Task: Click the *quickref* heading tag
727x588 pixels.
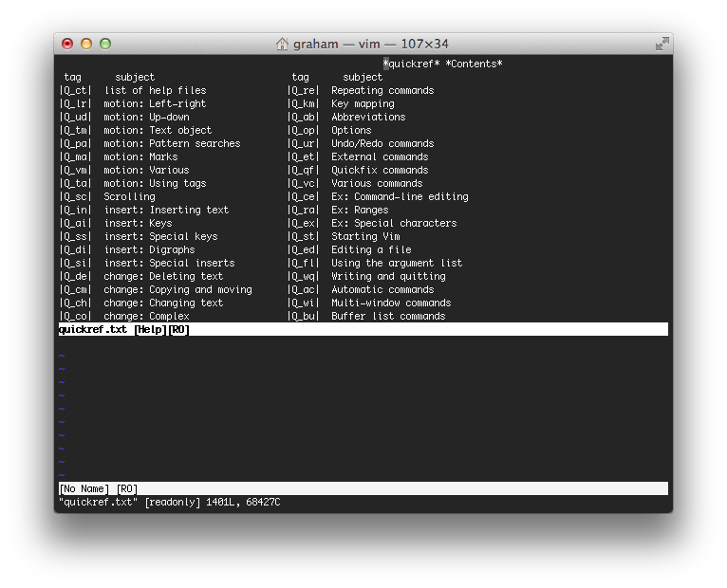Action: click(x=411, y=64)
